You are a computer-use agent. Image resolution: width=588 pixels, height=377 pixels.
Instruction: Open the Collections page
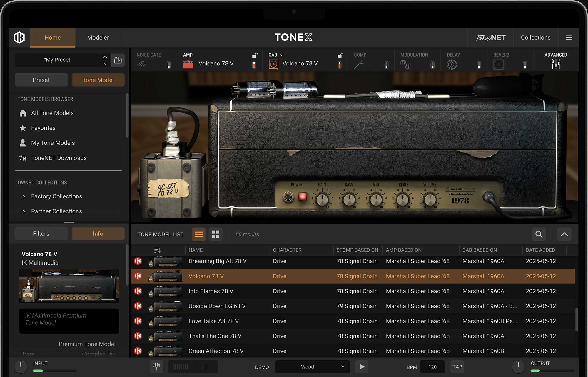click(535, 37)
